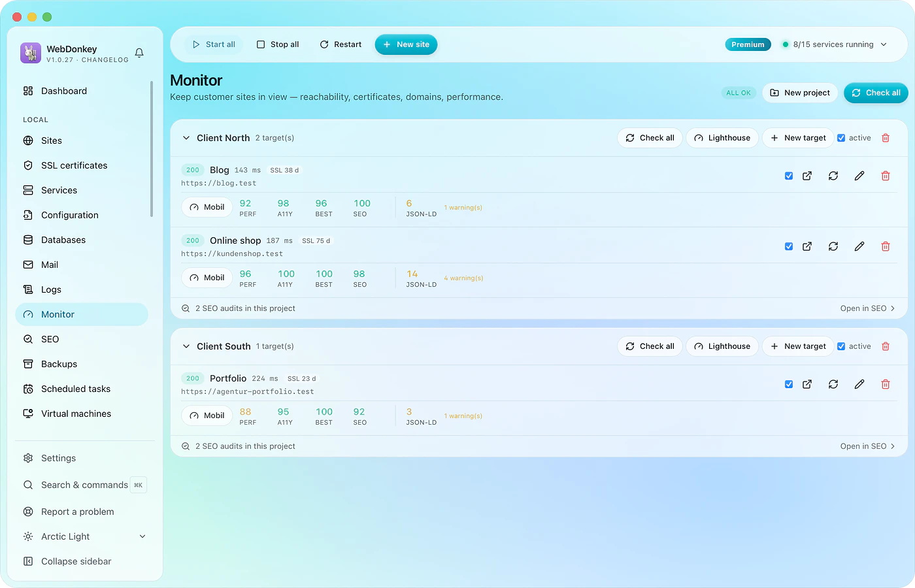Open Search & commands

pos(84,485)
